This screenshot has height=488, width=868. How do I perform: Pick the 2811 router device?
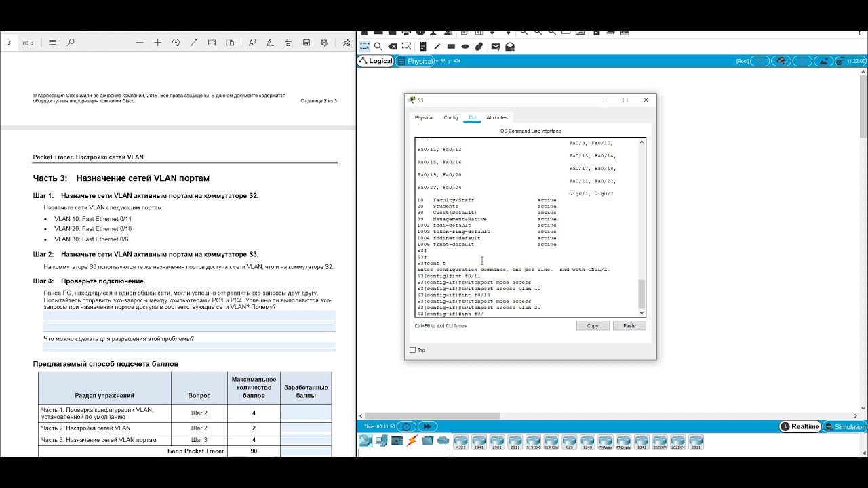(x=696, y=443)
